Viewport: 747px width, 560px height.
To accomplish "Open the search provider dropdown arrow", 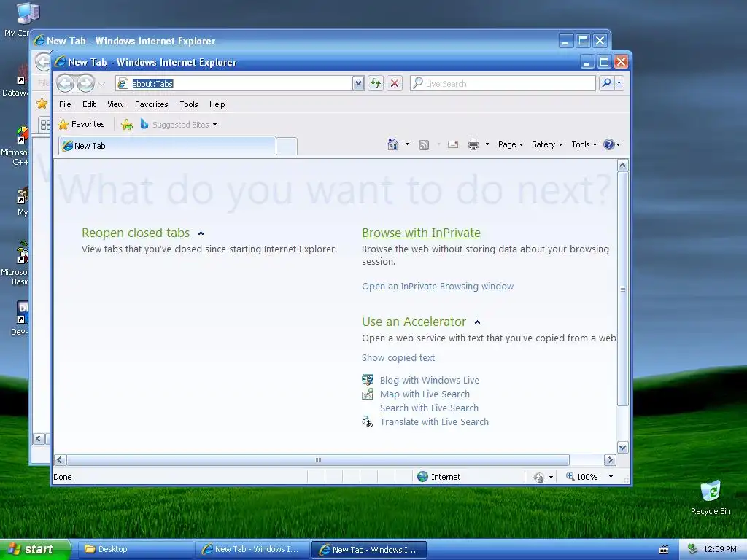I will click(619, 83).
